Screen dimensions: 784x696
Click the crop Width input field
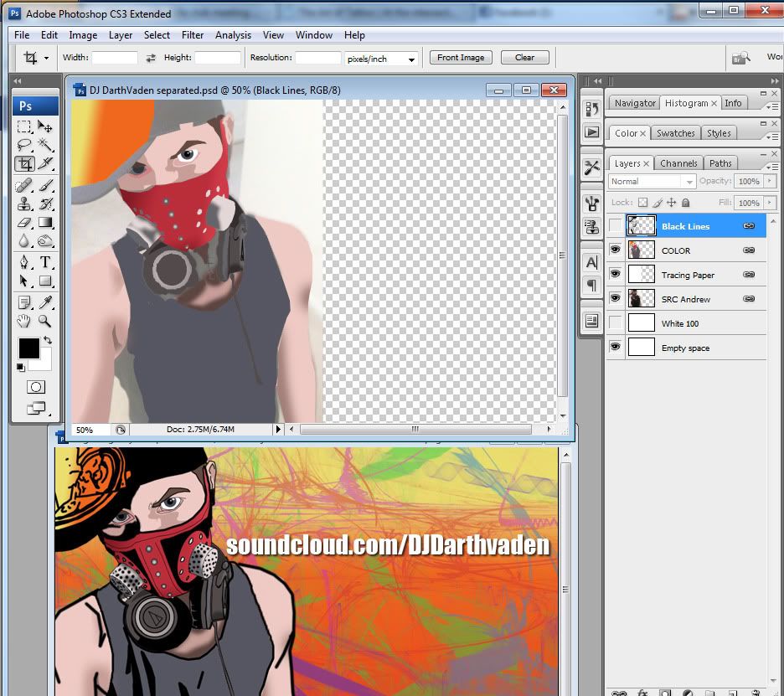coord(115,58)
